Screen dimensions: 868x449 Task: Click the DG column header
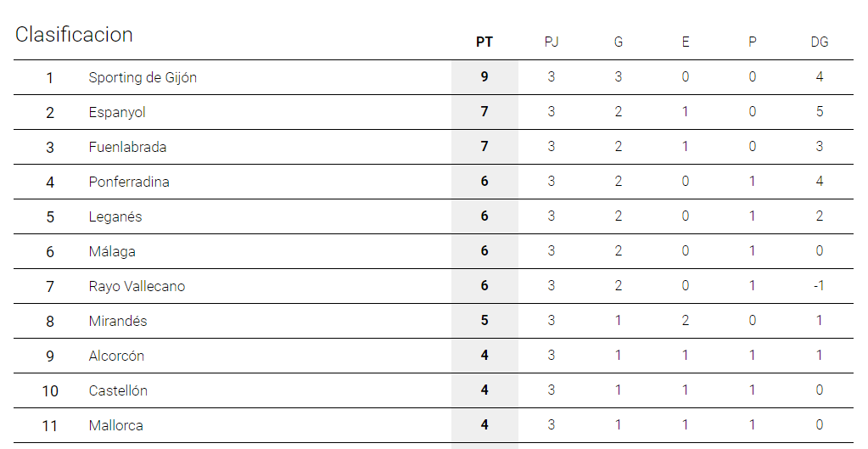tap(820, 42)
